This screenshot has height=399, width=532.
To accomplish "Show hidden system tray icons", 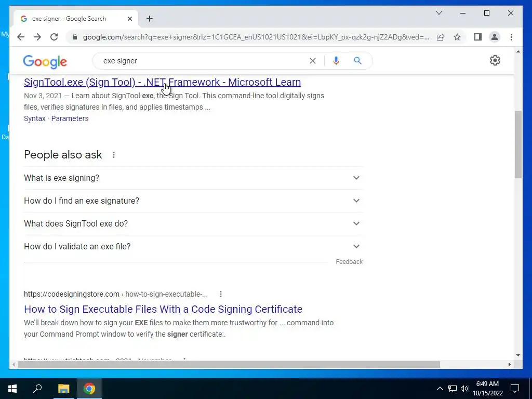I will [x=440, y=389].
